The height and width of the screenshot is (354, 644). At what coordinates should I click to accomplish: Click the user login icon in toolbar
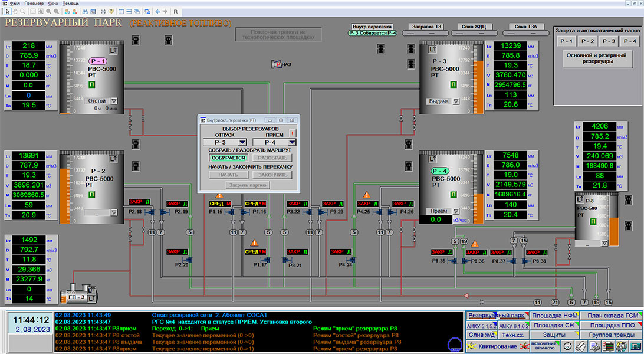pos(67,11)
